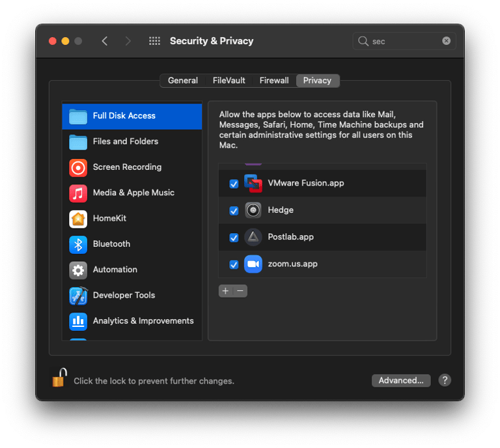Open Analytics & Improvements category
Viewport: 500px width, 448px height.
click(x=143, y=321)
